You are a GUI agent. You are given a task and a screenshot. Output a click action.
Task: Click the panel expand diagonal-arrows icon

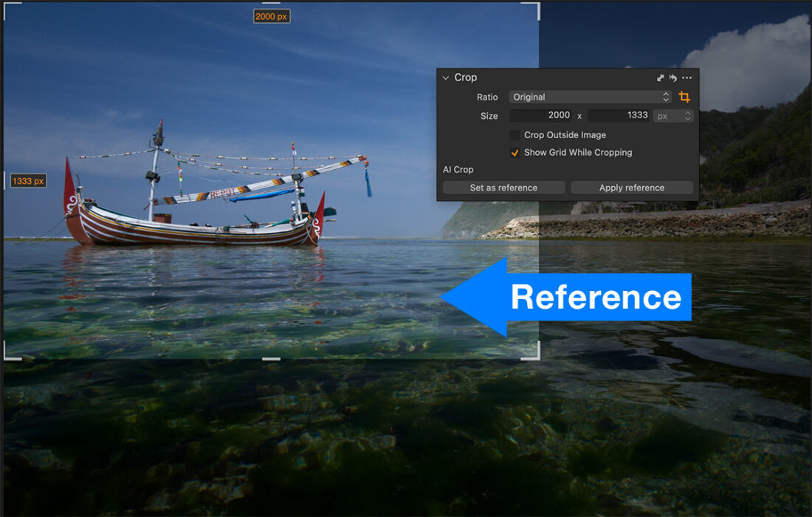click(x=660, y=78)
